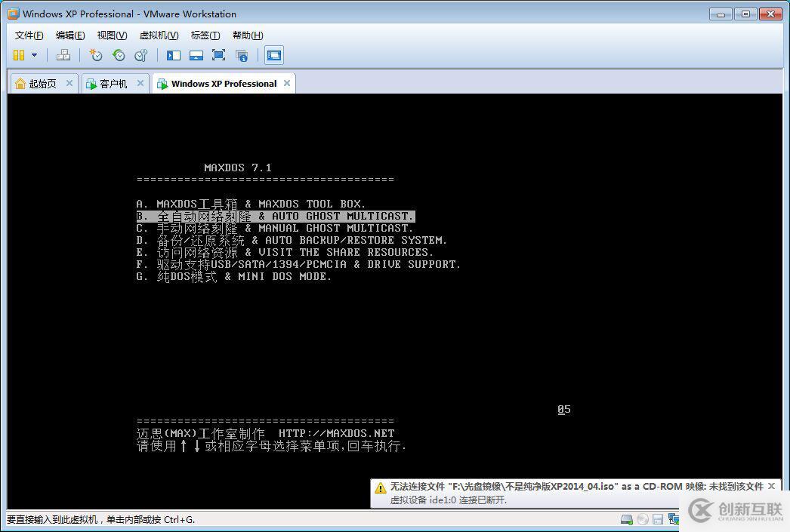Minimize the VMware Workstation window

pyautogui.click(x=721, y=14)
